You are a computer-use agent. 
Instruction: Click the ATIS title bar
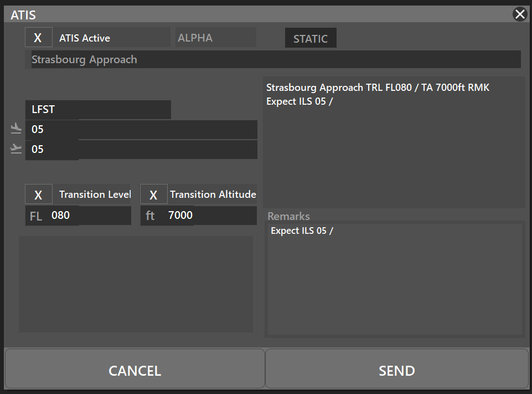click(258, 14)
